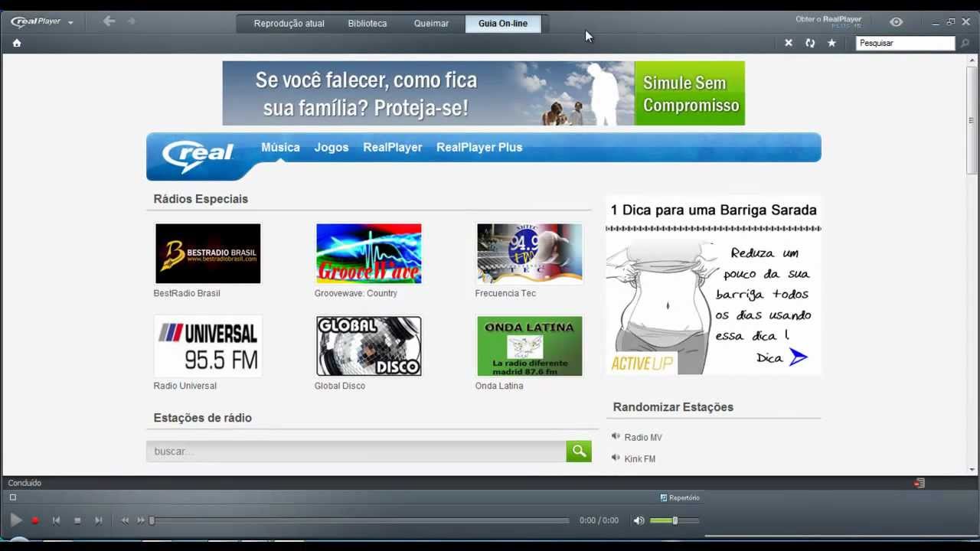
Task: Play Kink FM station
Action: click(640, 459)
